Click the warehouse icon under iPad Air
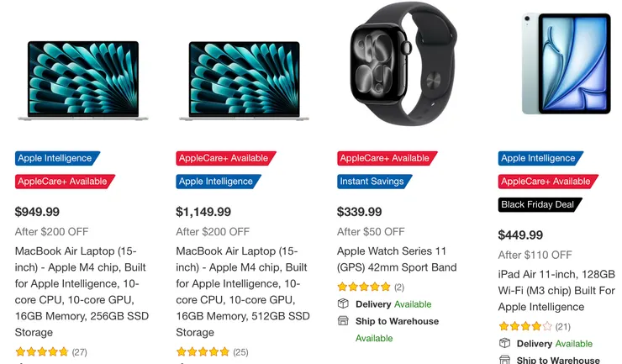Screen dimensions: 622x364 504,360
